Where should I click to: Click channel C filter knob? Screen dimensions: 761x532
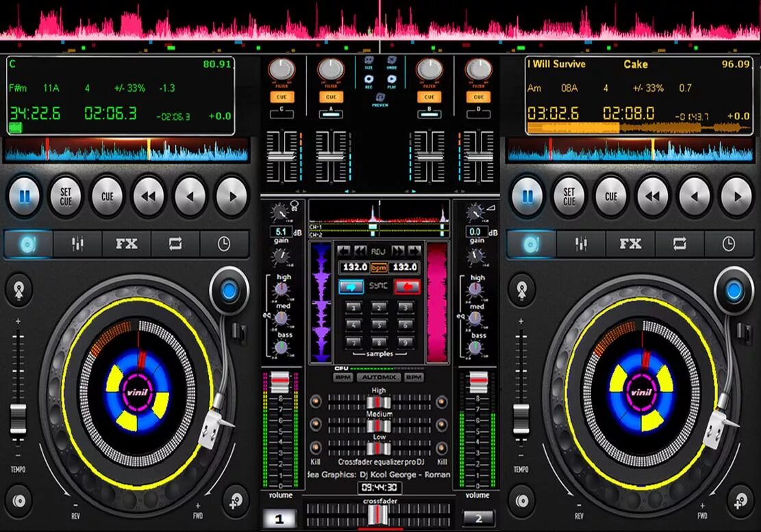282,71
